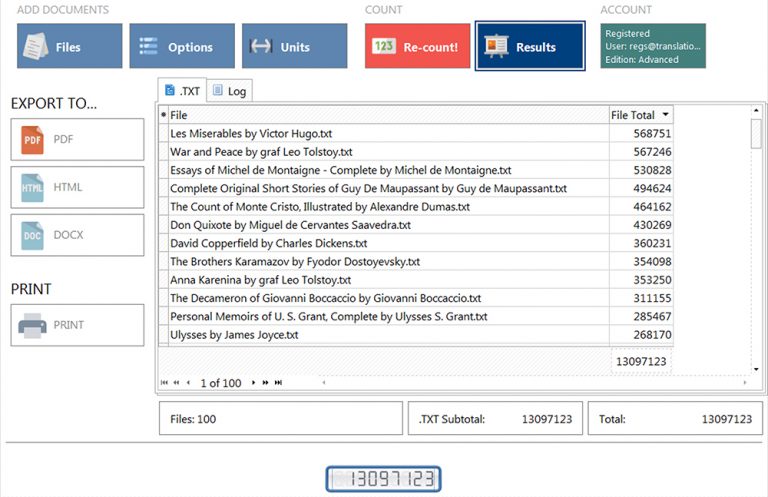Open the Options panel
This screenshot has height=497, width=768.
tap(181, 46)
